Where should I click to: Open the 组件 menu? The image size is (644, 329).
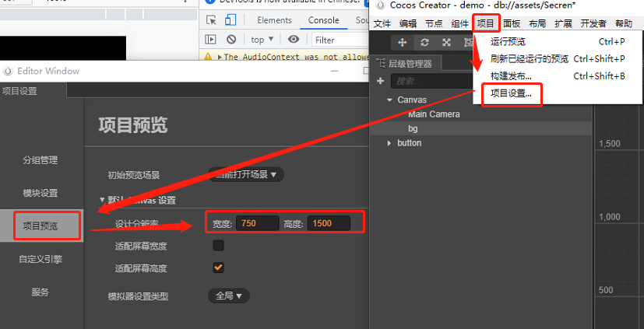tap(459, 24)
